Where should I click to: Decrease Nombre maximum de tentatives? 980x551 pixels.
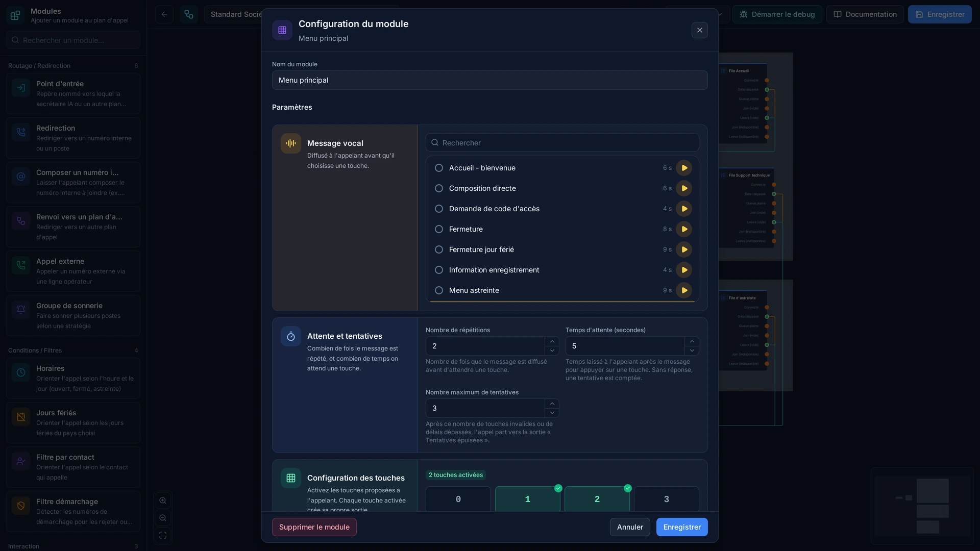coord(552,413)
